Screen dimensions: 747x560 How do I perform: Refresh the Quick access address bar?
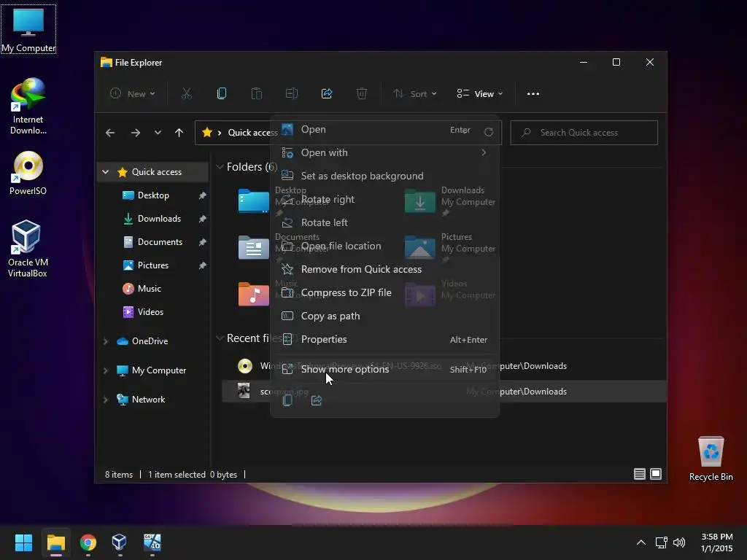coord(489,133)
